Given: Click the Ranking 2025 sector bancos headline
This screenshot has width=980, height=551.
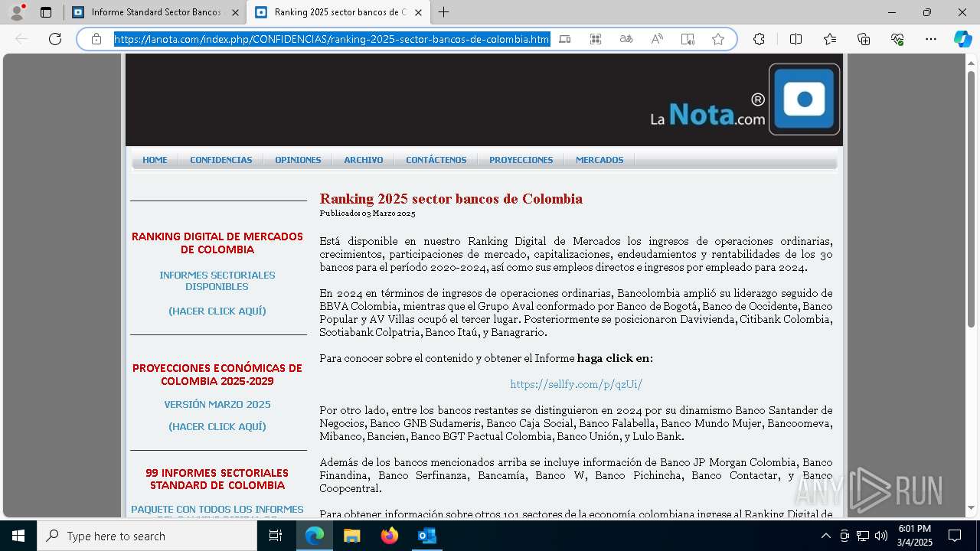Looking at the screenshot, I should click(x=451, y=199).
